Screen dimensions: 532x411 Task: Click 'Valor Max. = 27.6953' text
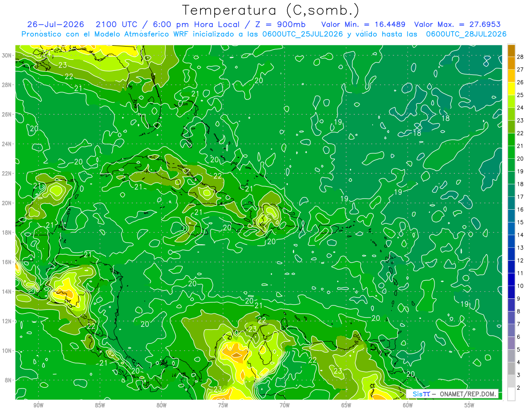pos(457,24)
